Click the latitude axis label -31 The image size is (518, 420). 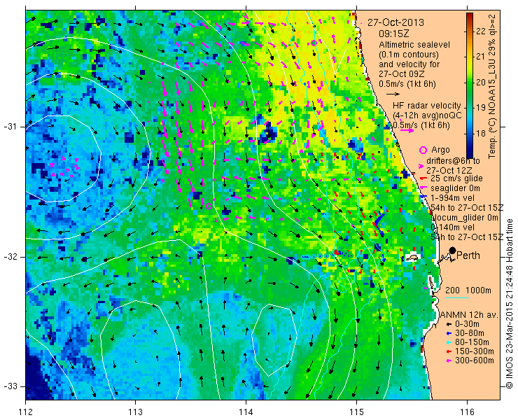pyautogui.click(x=10, y=127)
